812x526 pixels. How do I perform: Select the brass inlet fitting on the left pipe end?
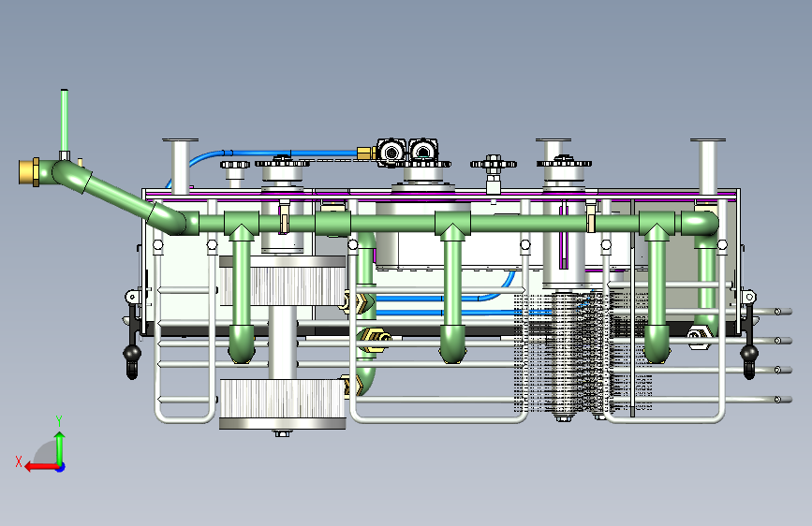(29, 172)
